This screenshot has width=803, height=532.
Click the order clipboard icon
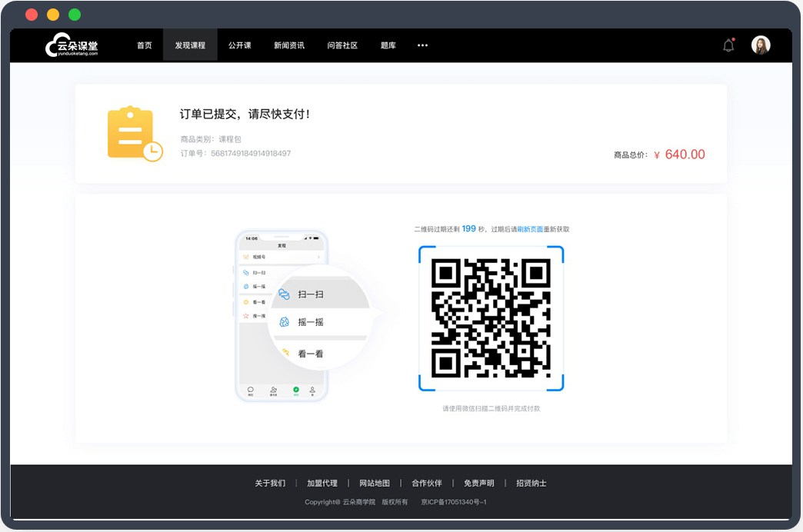(x=135, y=134)
